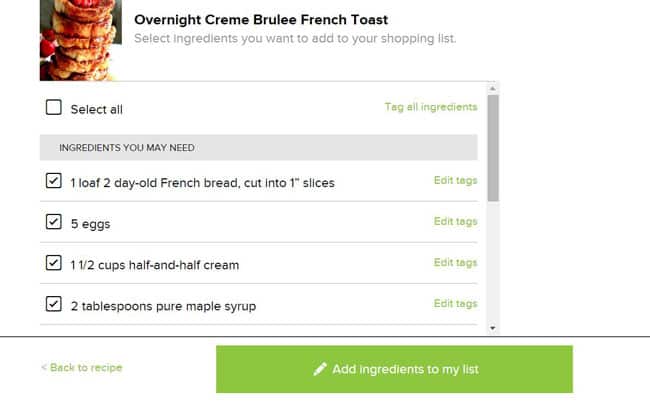650x401 pixels.
Task: Uncheck the French bread ingredient checkbox
Action: pos(54,182)
